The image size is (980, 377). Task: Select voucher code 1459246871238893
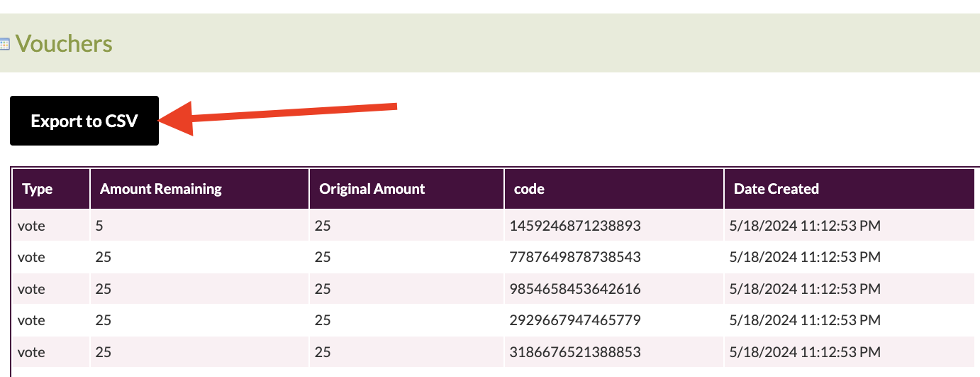coord(575,226)
